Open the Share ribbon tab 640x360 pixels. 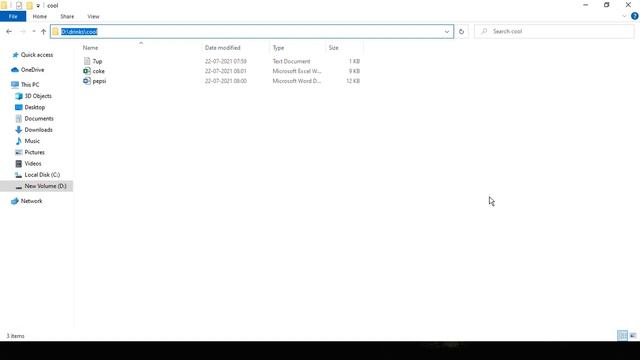pos(67,16)
